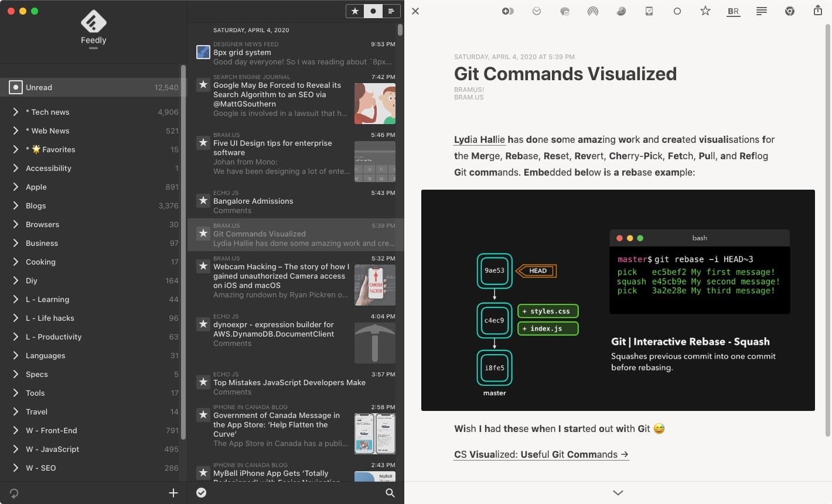Toggle article read state circle

[x=677, y=11]
